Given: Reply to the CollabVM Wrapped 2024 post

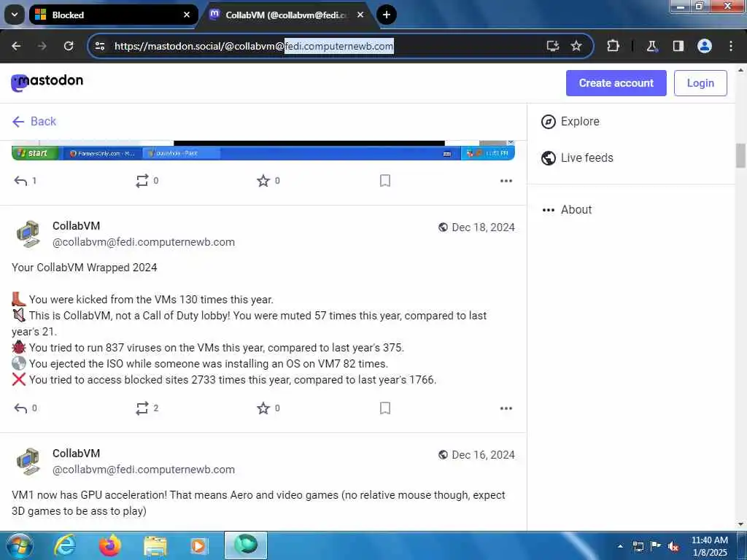Looking at the screenshot, I should point(25,408).
